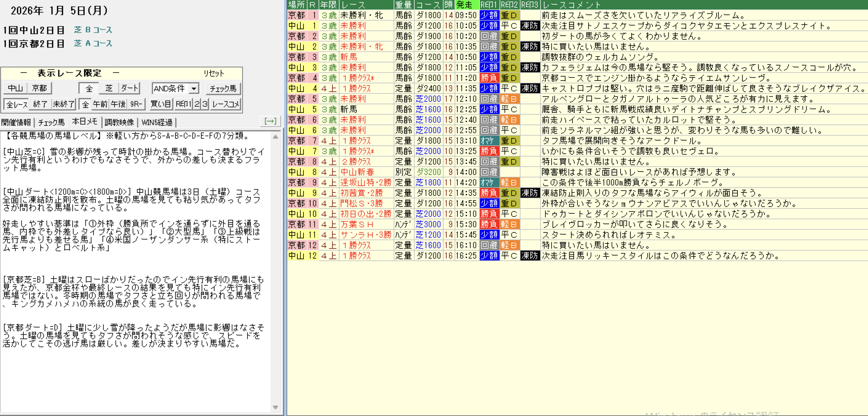Click the 軽B badge on 京都 11R 万葉SH
Viewport: 868px width, 416px height.
coord(509,224)
